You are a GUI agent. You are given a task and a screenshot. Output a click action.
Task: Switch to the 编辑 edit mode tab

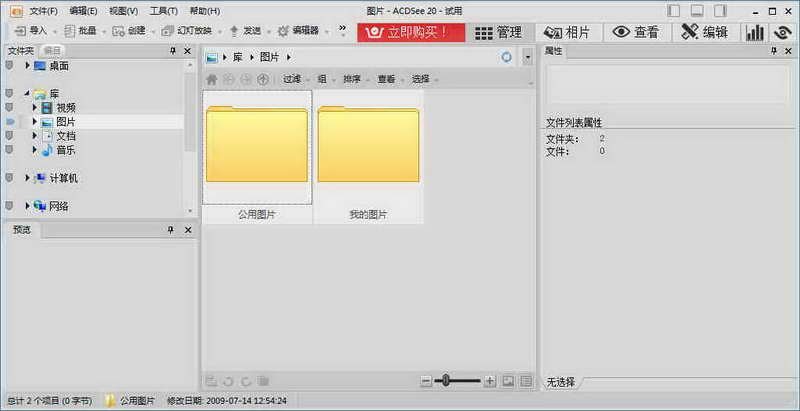click(x=705, y=32)
